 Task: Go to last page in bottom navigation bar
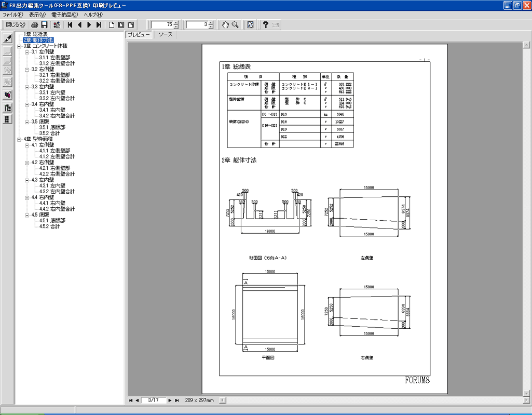click(x=177, y=400)
